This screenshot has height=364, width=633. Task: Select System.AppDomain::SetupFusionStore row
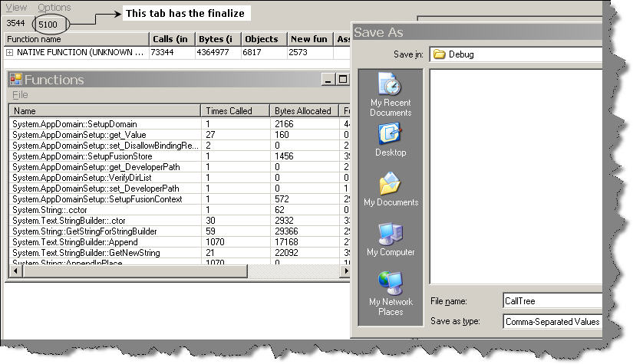click(180, 156)
